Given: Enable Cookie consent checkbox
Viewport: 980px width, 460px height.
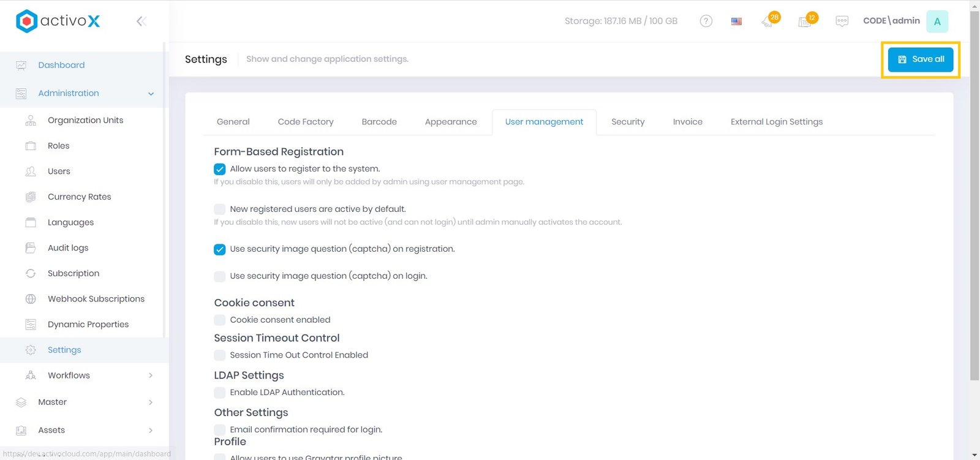Looking at the screenshot, I should click(220, 320).
